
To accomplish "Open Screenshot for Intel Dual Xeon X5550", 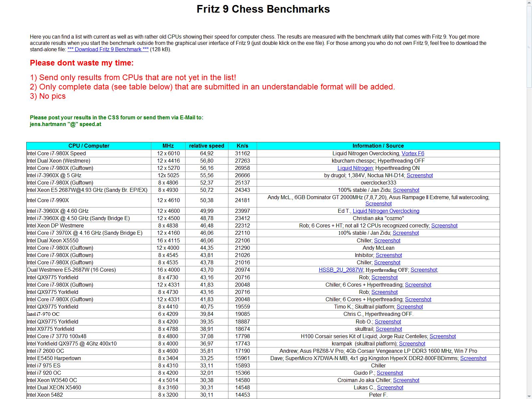I will tap(387, 241).
